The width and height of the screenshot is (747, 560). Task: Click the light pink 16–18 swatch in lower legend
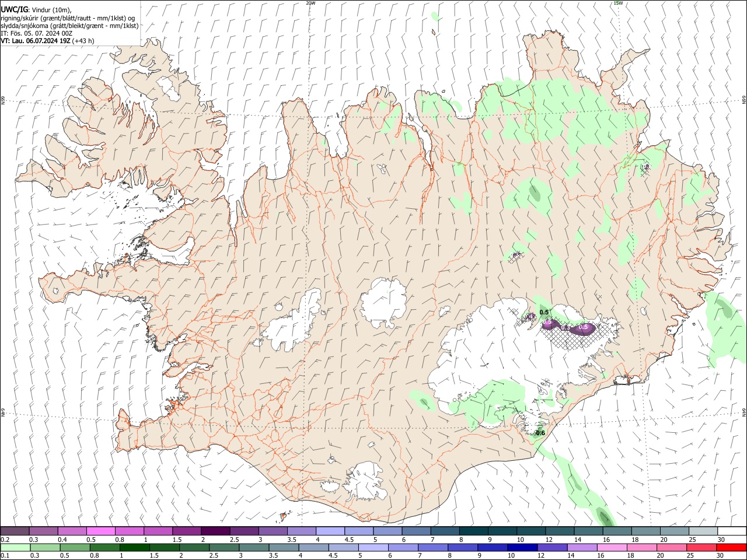[612, 547]
